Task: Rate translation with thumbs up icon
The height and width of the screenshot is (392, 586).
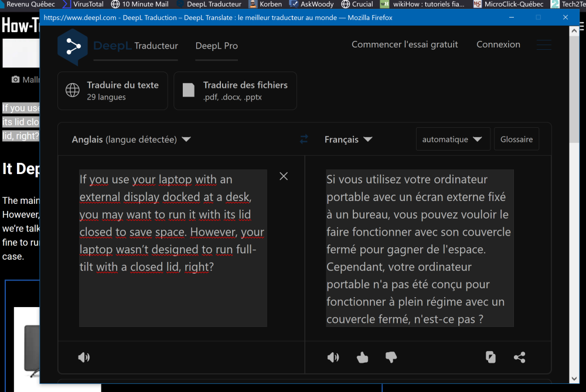Action: click(x=362, y=357)
